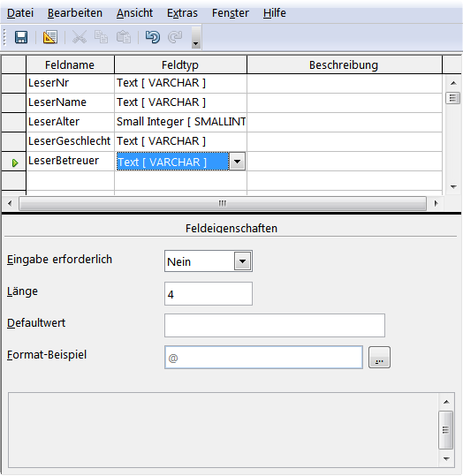Click the Format-Beispiel ellipsis button
Image resolution: width=463 pixels, height=476 pixels.
tap(379, 358)
